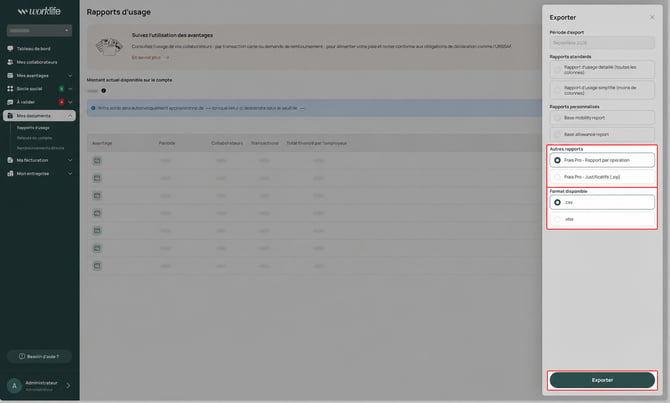Click the benefit icon in the fourth table row
This screenshot has height=403, width=670.
[x=97, y=213]
